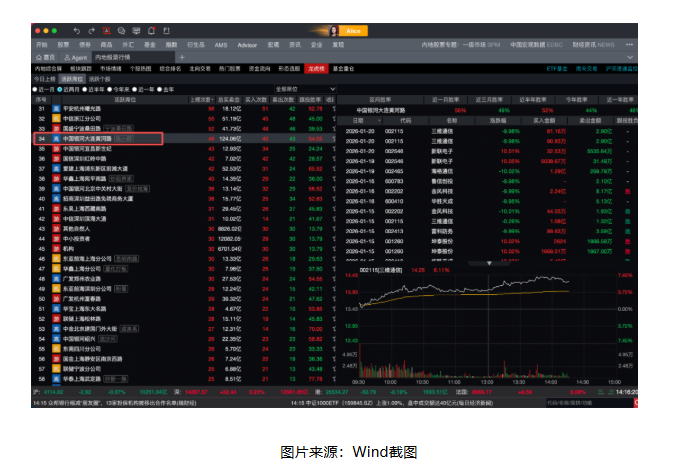Click the monitor screen icon in toolbar

pos(136,32)
